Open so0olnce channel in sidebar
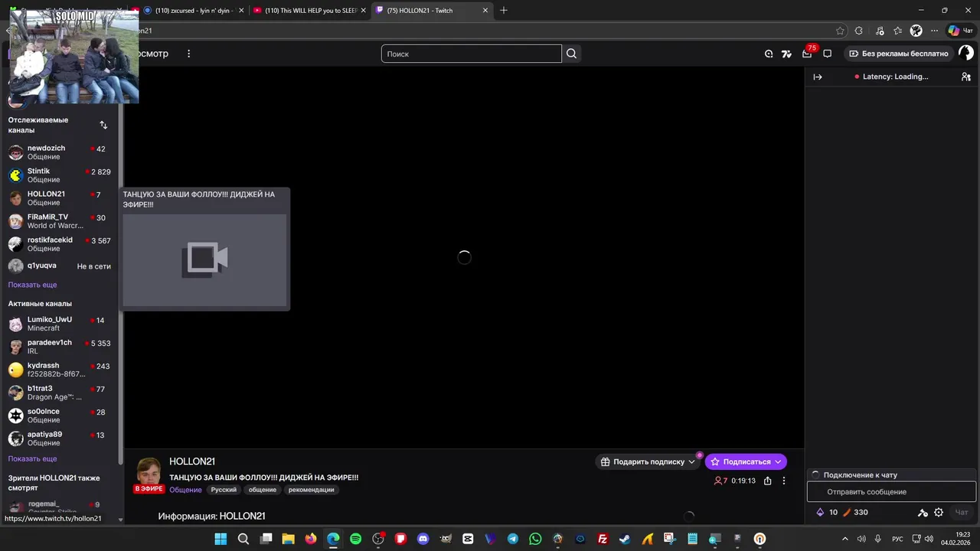The image size is (980, 551). tap(60, 416)
